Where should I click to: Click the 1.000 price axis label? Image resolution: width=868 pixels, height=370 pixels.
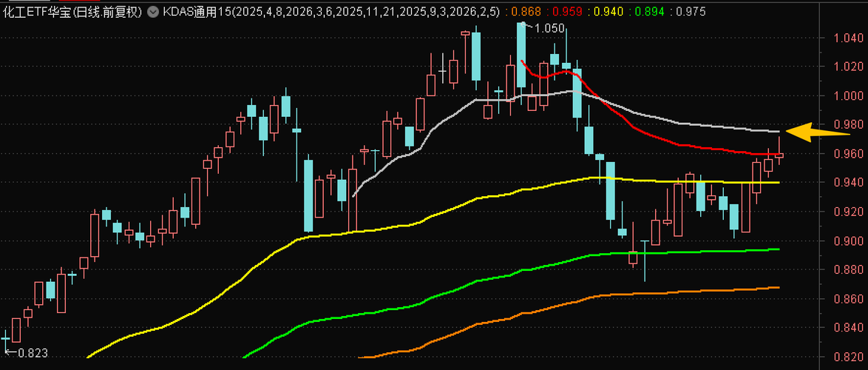[x=850, y=95]
